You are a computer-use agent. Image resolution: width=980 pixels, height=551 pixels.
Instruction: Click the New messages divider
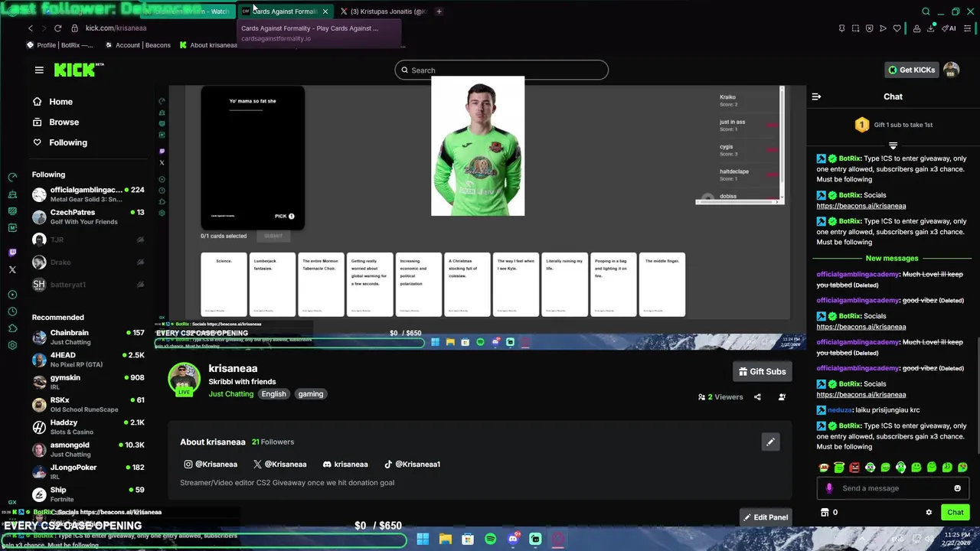[892, 259]
